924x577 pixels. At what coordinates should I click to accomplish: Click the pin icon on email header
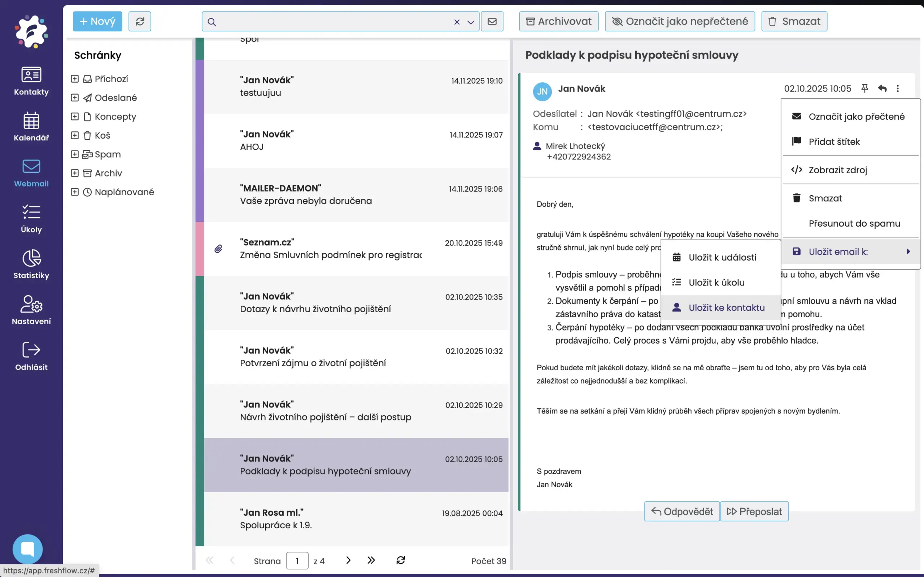tap(865, 88)
